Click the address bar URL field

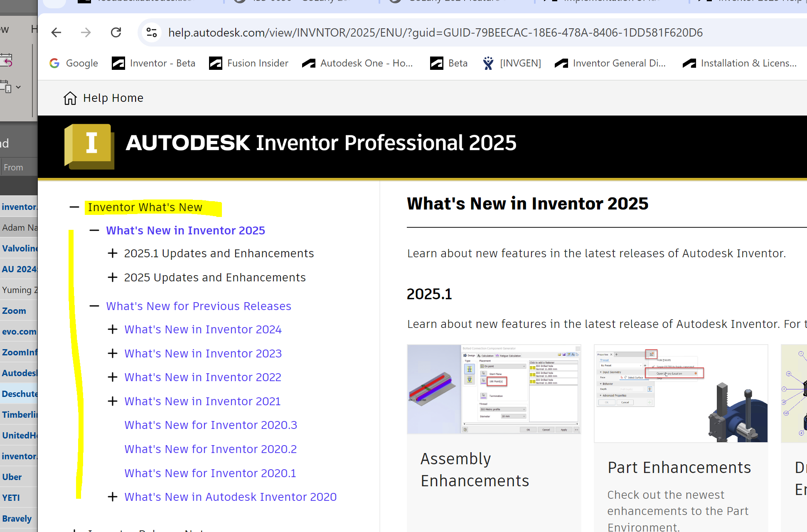pos(435,32)
